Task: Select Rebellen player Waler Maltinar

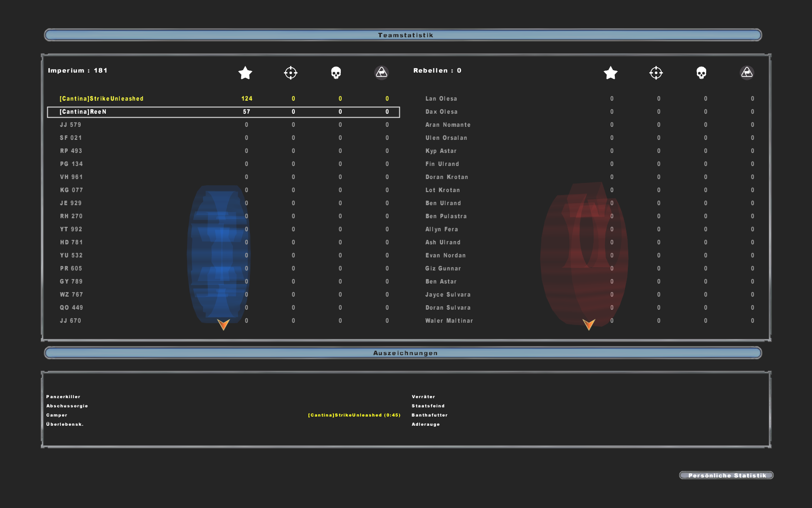Action: [449, 321]
